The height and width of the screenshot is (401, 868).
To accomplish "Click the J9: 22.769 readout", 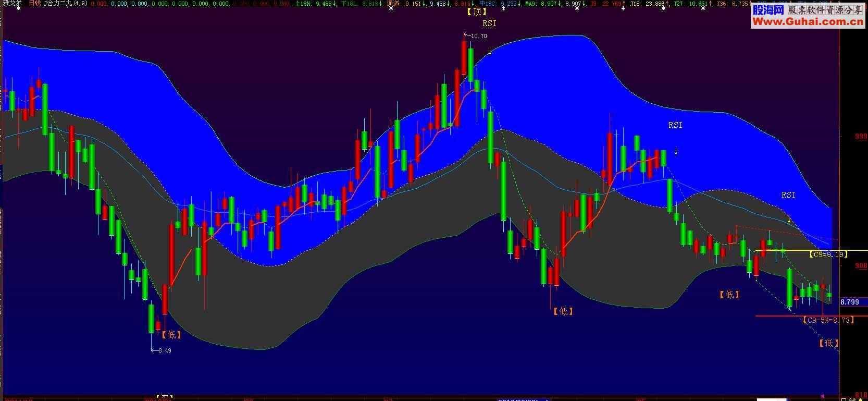I will [x=607, y=4].
